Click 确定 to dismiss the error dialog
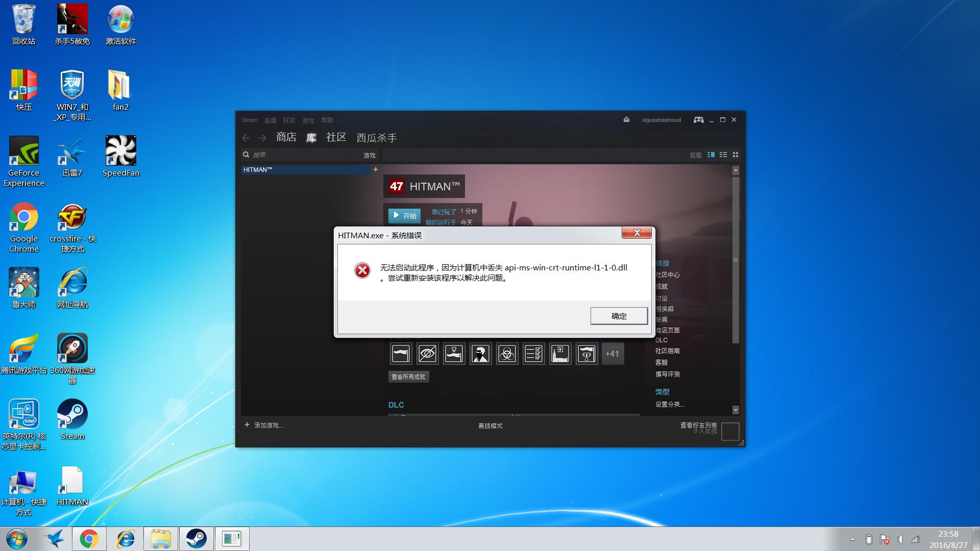Screen dimensions: 980x551 click(x=618, y=316)
